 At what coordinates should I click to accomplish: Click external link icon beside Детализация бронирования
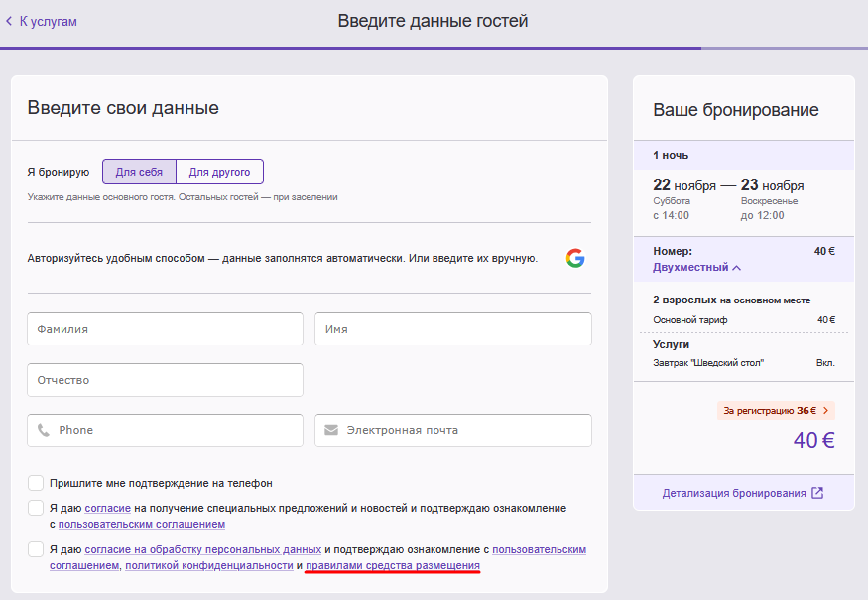pos(817,493)
